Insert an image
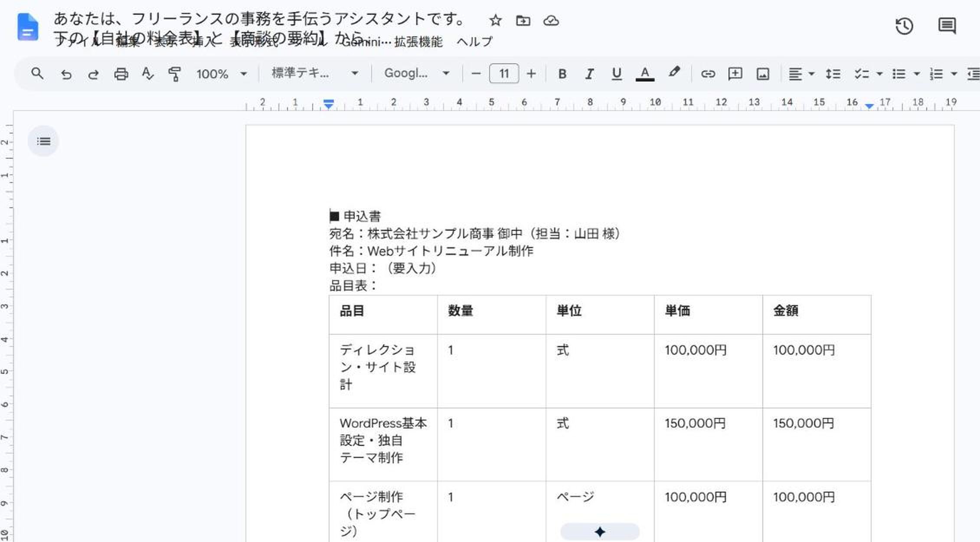 763,74
